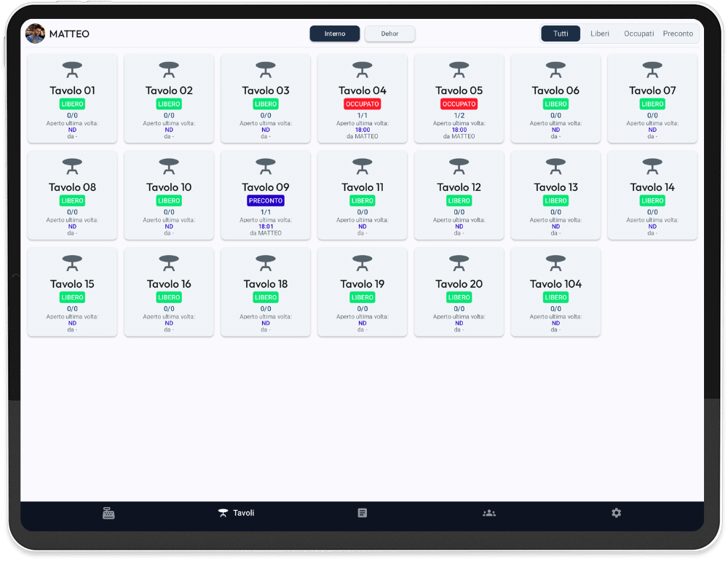Filter tables by Liberi
Screen dimensions: 728x561
(599, 34)
